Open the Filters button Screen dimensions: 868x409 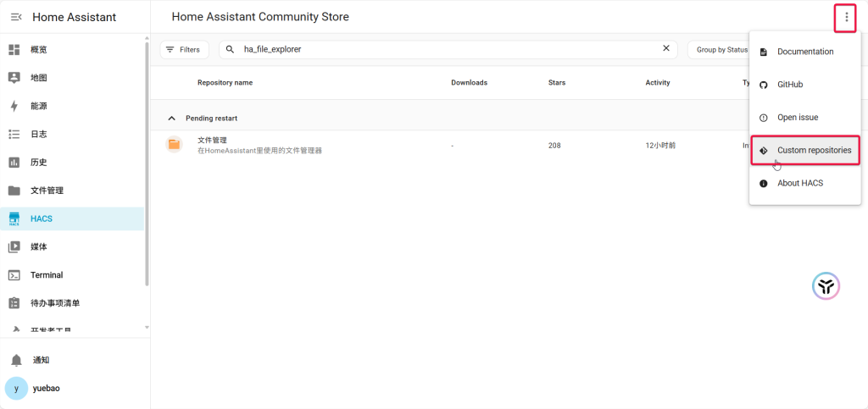pos(184,50)
